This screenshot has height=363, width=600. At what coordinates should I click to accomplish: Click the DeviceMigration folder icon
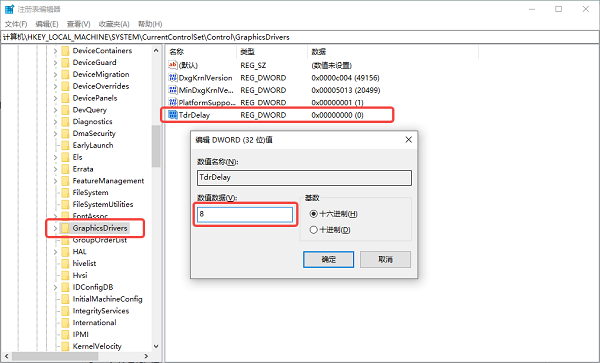point(65,74)
